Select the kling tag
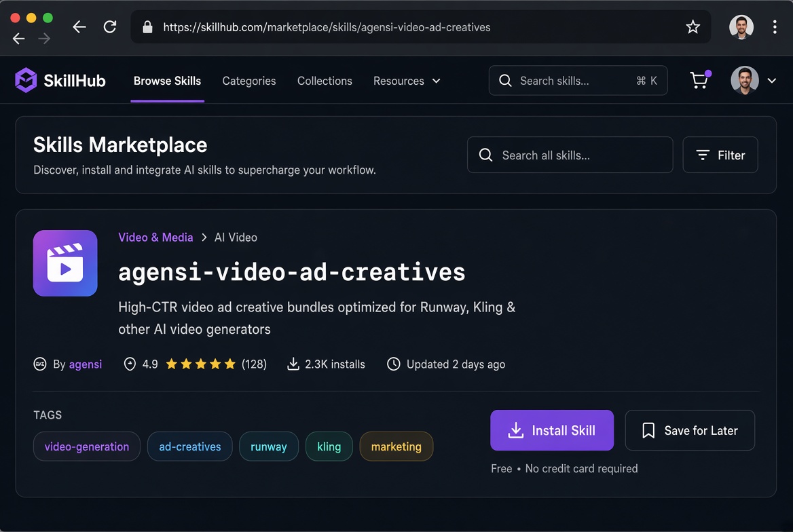 point(329,446)
